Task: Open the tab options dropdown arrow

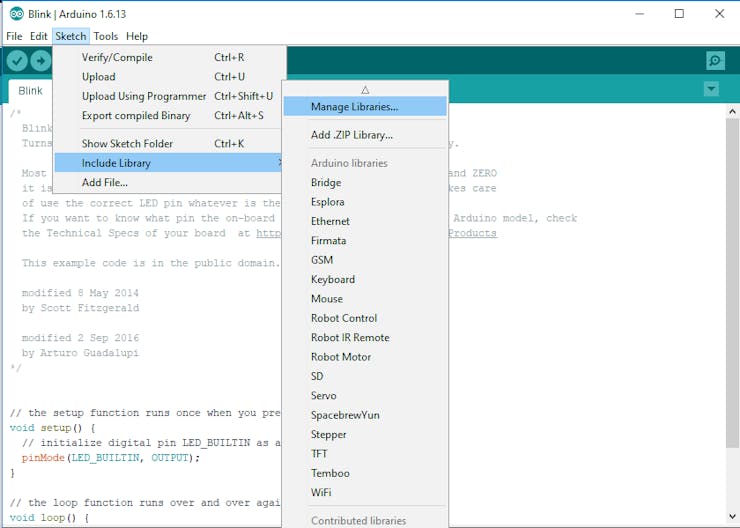Action: tap(711, 89)
